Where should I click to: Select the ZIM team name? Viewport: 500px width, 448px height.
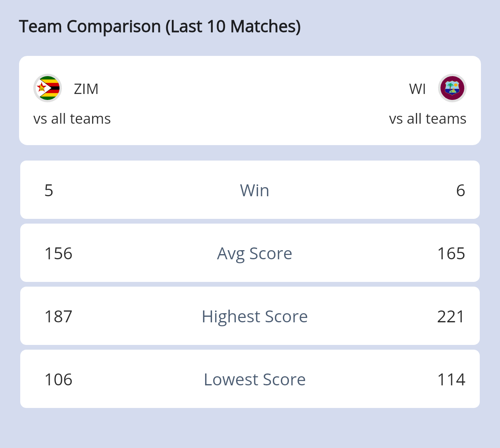86,89
